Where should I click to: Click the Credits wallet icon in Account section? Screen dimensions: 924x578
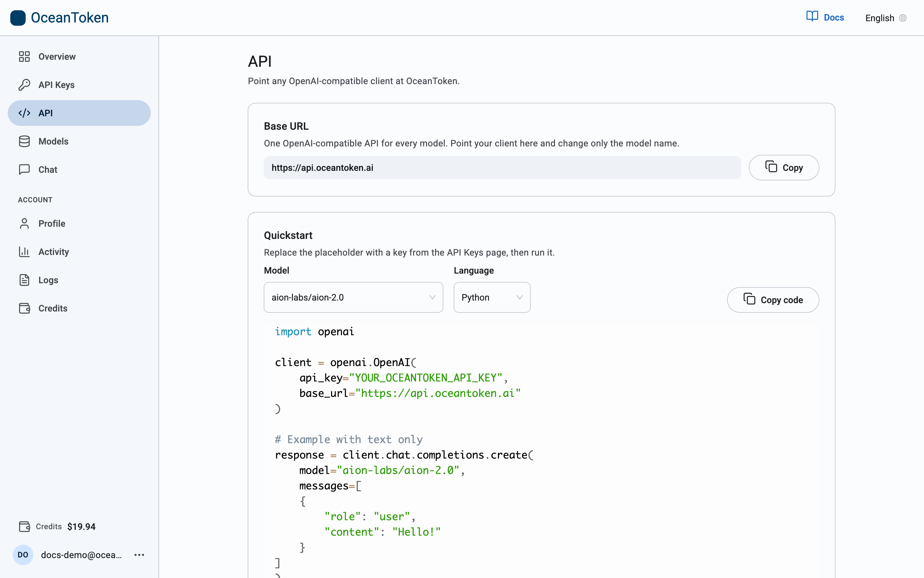click(24, 309)
